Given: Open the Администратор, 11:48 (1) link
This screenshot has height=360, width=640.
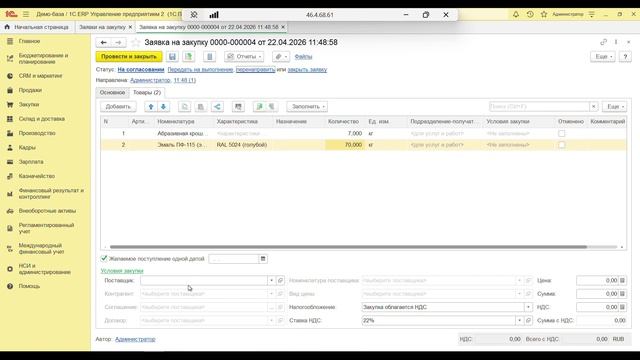Looking at the screenshot, I should 163,80.
